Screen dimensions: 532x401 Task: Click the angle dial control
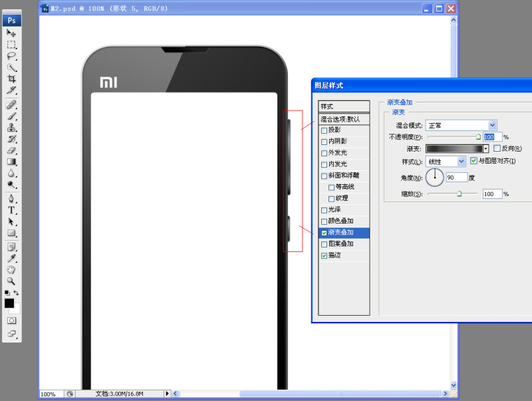tap(435, 178)
